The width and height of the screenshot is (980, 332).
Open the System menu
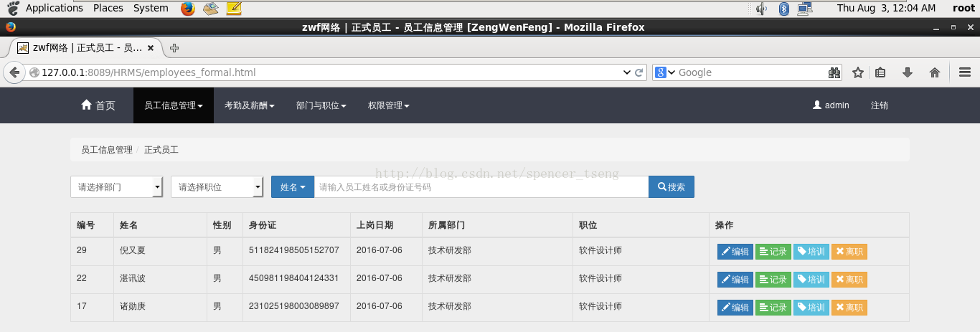click(151, 9)
